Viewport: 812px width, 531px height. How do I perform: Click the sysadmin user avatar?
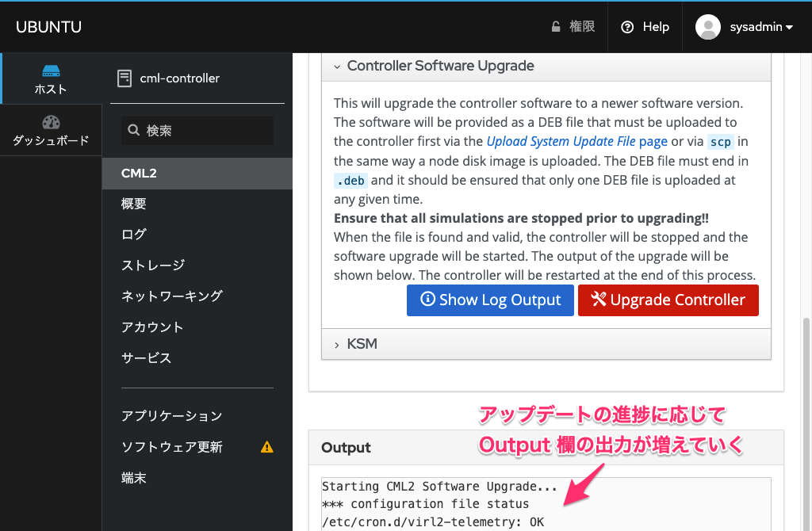(x=708, y=27)
